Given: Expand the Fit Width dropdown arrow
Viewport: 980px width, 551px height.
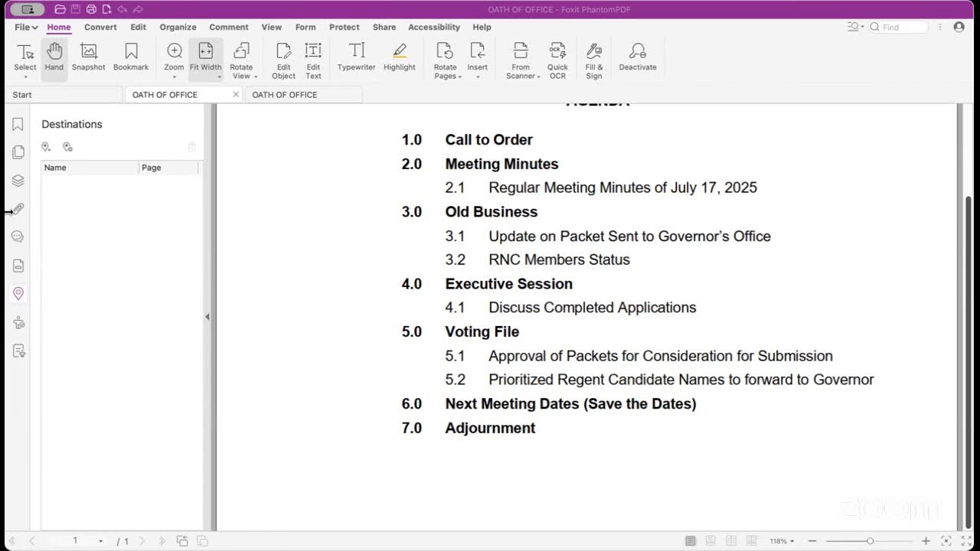Looking at the screenshot, I should point(219,77).
